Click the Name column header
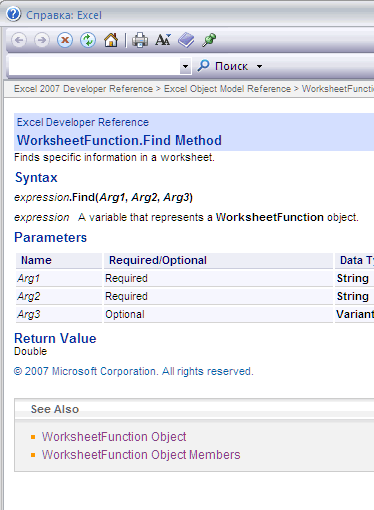 [x=59, y=260]
